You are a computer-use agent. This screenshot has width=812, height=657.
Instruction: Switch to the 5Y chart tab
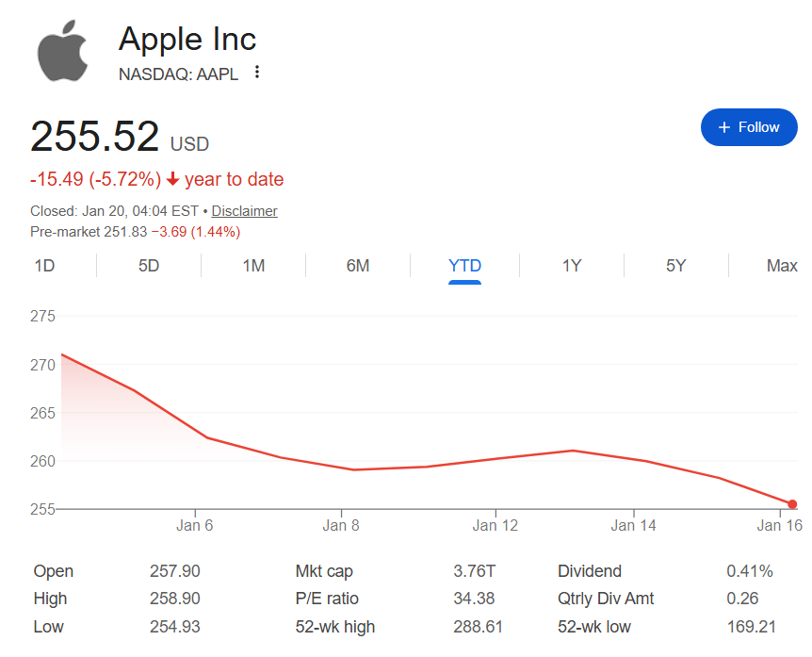pos(676,266)
